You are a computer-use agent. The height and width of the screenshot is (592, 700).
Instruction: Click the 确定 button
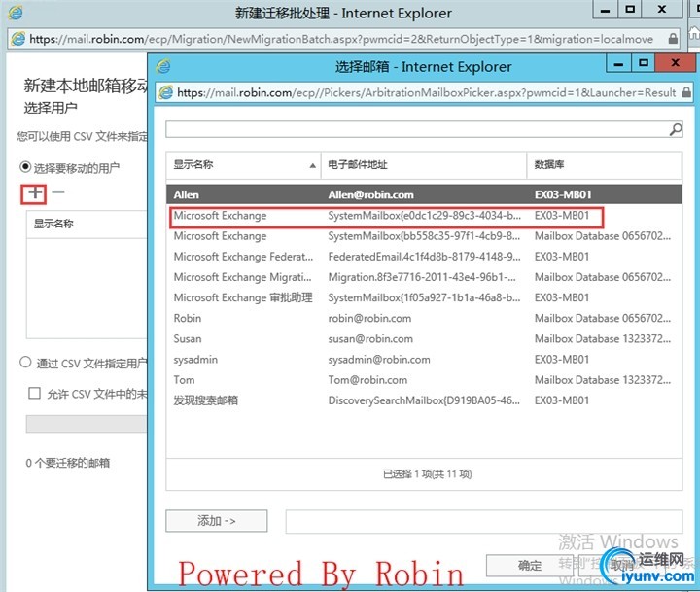530,566
